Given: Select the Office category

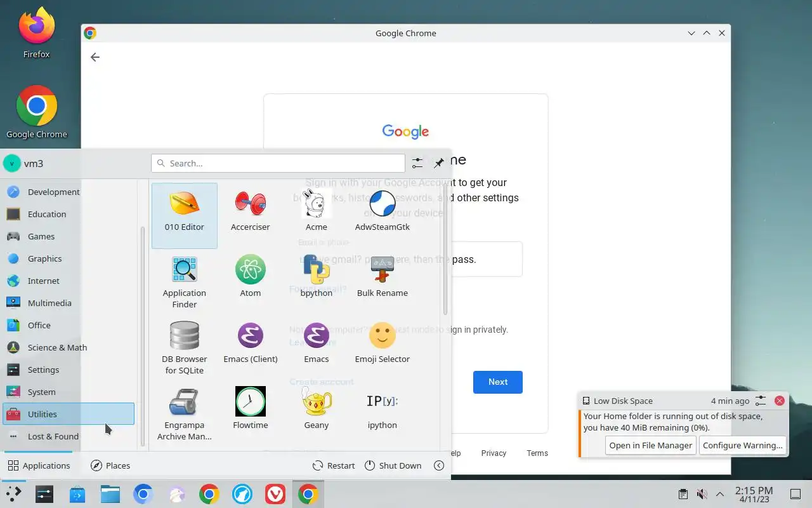Looking at the screenshot, I should (69, 325).
